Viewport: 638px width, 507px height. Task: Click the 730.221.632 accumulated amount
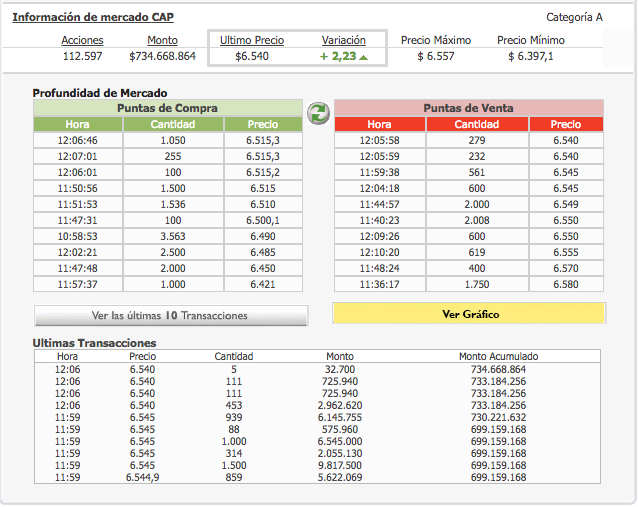point(498,417)
